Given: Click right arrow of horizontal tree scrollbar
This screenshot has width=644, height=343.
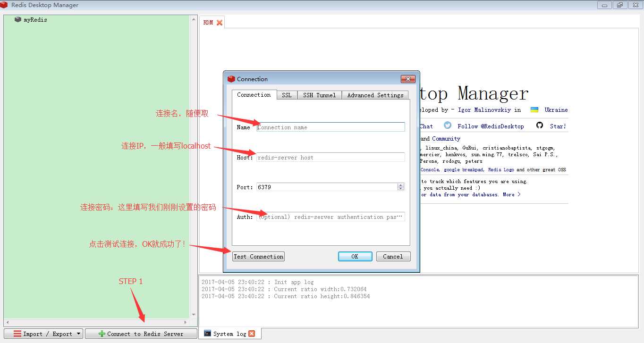Looking at the screenshot, I should [x=185, y=322].
